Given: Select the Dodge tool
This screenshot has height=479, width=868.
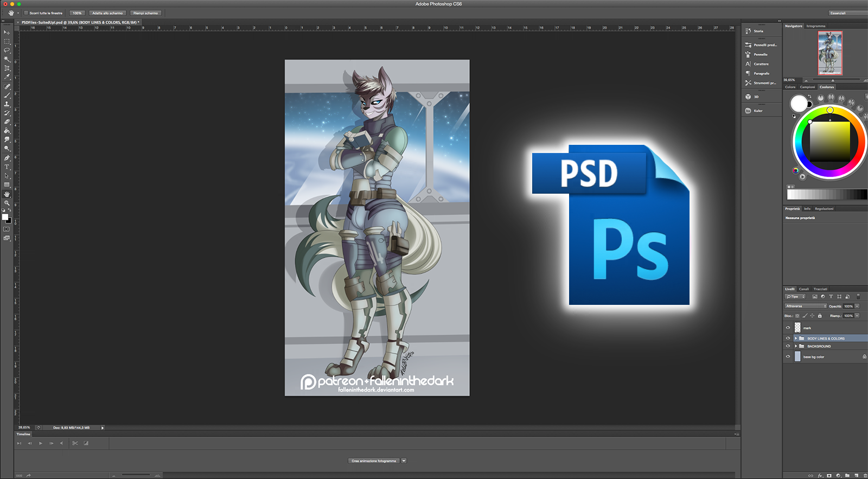Looking at the screenshot, I should pos(7,148).
